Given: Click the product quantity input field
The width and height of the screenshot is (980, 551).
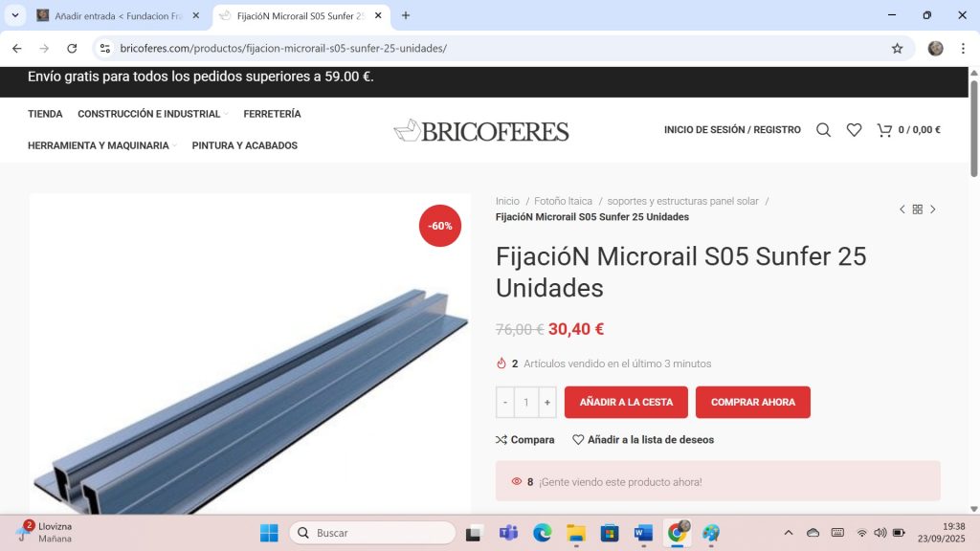Looking at the screenshot, I should click(526, 403).
